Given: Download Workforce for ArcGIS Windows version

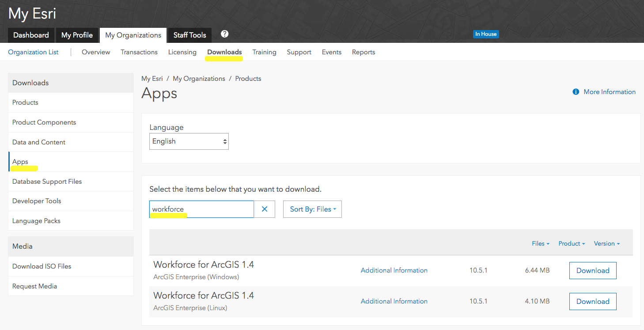Looking at the screenshot, I should (593, 271).
